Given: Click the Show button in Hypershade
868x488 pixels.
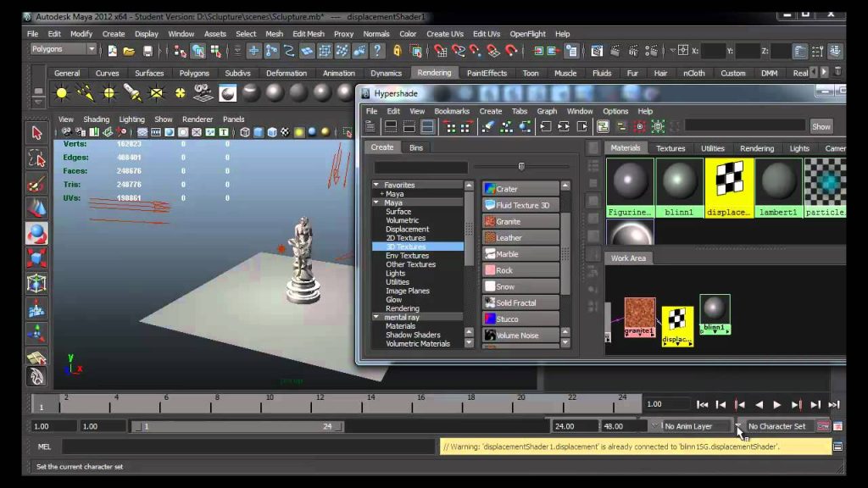Looking at the screenshot, I should [821, 127].
